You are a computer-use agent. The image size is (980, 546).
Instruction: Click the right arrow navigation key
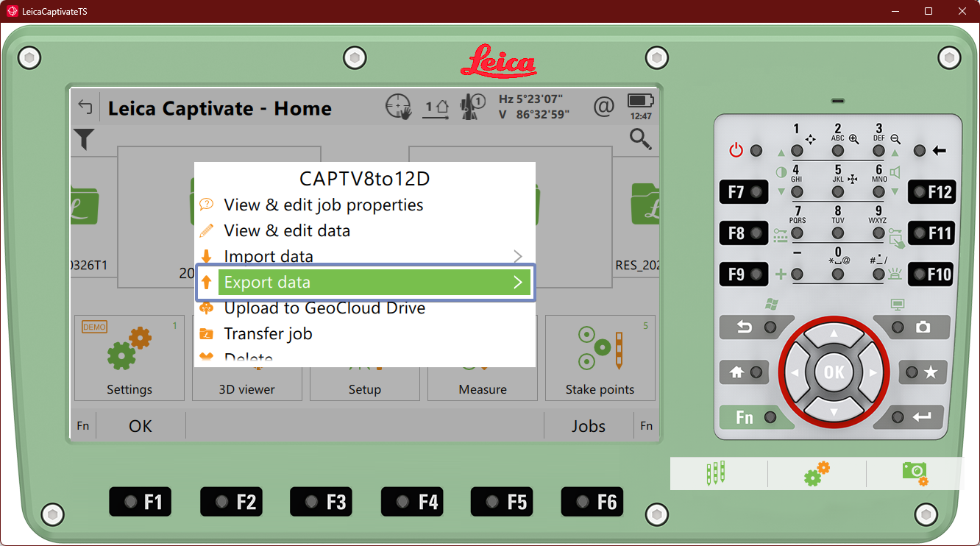(x=872, y=372)
